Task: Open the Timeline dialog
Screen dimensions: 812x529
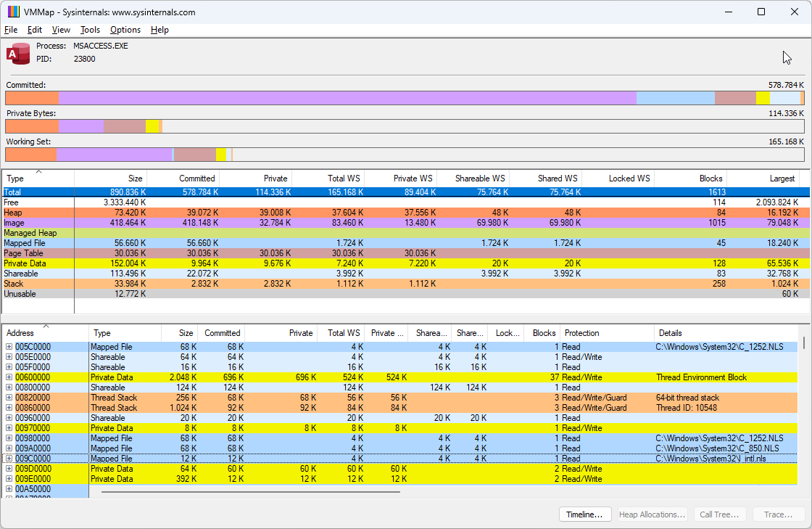Action: (x=584, y=514)
